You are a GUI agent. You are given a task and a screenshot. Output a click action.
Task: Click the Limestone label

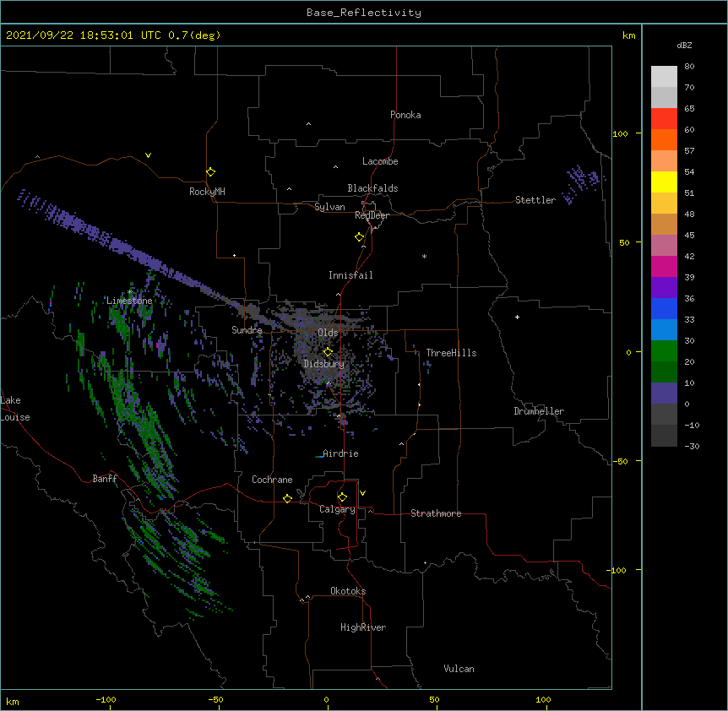click(x=129, y=301)
